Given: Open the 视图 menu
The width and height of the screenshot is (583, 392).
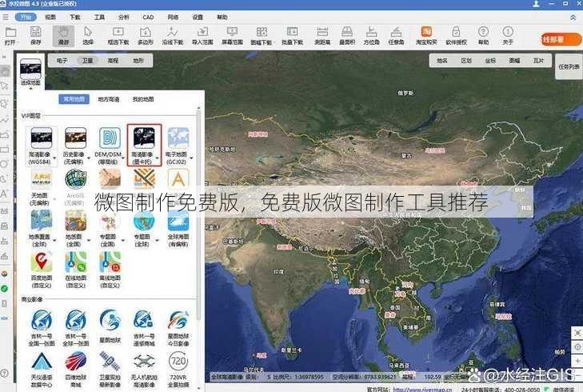Looking at the screenshot, I should pos(50,17).
